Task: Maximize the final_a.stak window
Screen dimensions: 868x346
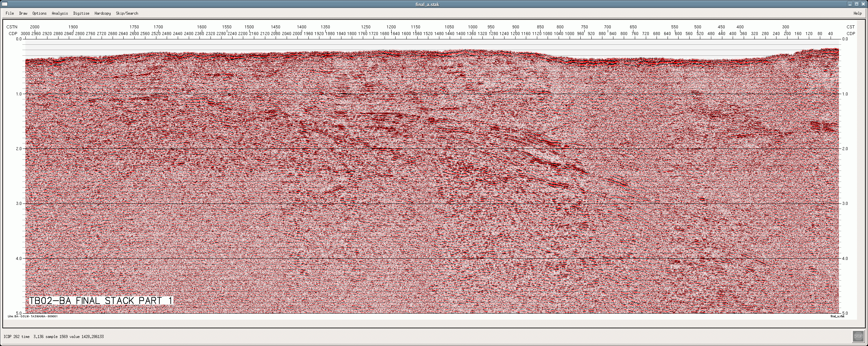Action: click(857, 4)
